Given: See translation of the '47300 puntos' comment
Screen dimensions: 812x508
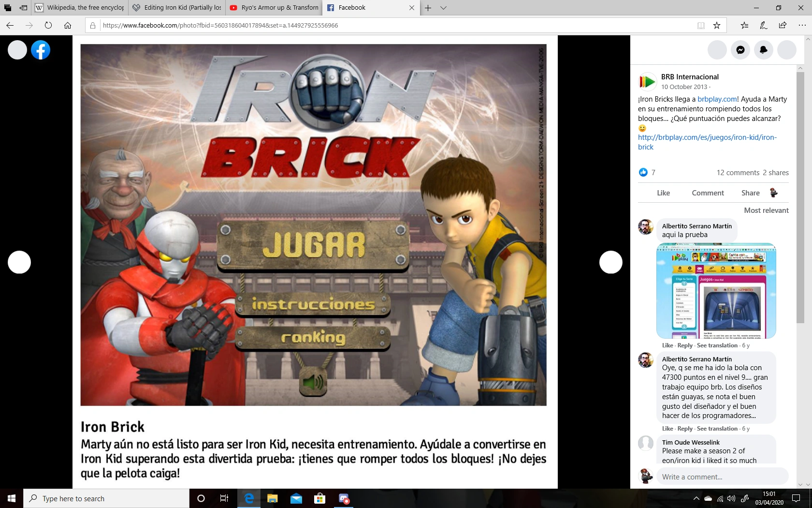Looking at the screenshot, I should point(717,429).
